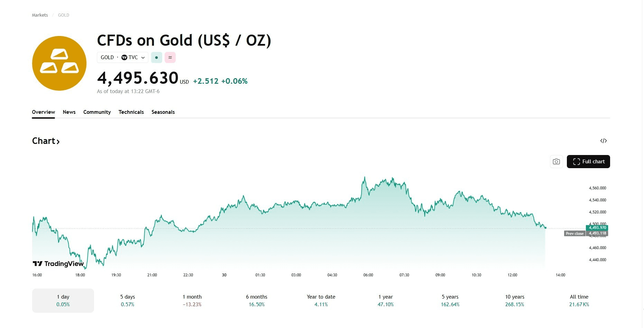Viewport: 644px width, 328px height.
Task: Click the current price marker on chart axis
Action: [x=597, y=228]
